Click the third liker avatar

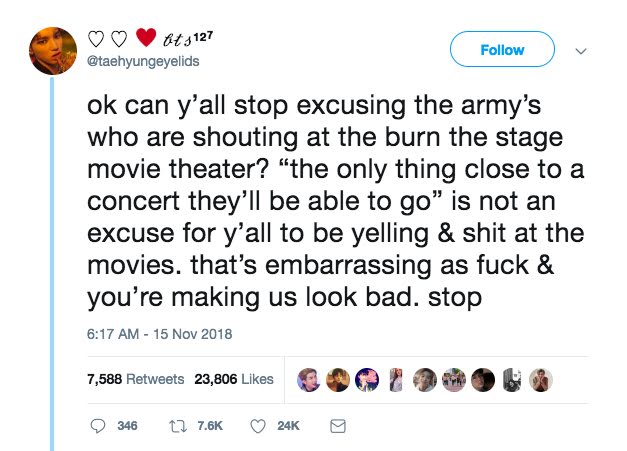[x=367, y=380]
